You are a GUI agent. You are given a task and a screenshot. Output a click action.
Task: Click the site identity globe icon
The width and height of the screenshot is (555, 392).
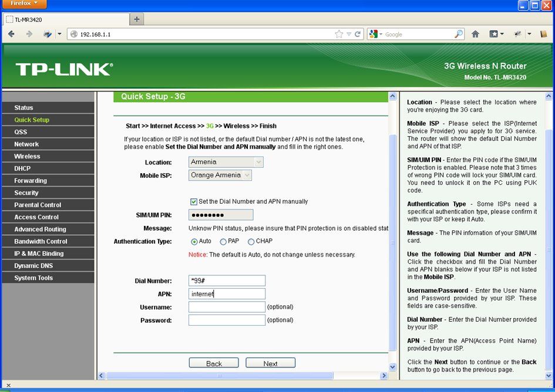coord(74,34)
